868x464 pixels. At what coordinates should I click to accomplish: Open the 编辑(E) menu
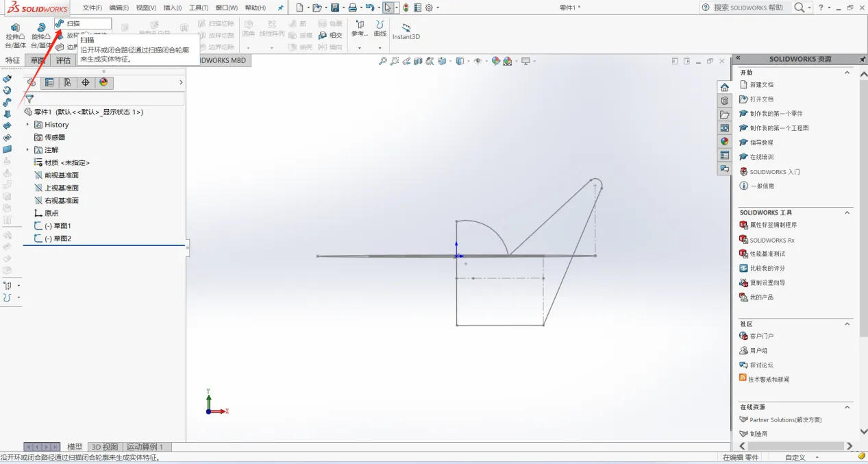(119, 8)
